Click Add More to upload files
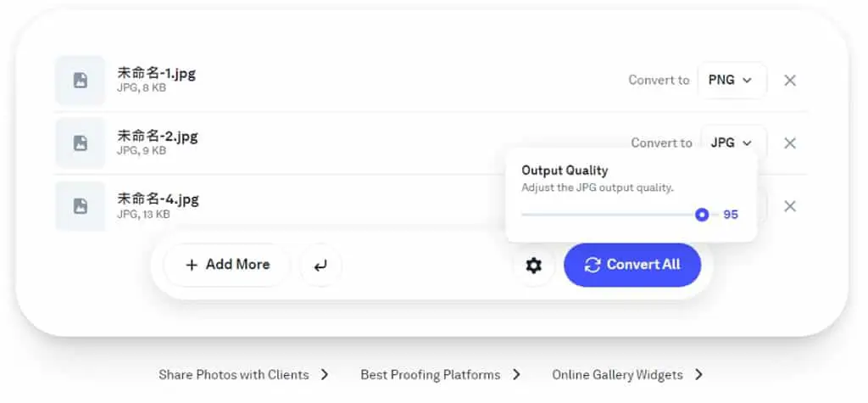Screen dimensions: 868x403 tap(227, 265)
